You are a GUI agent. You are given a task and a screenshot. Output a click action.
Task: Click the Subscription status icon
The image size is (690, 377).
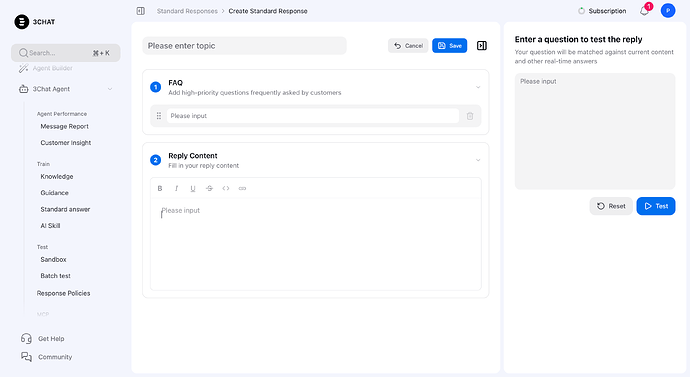(x=581, y=11)
